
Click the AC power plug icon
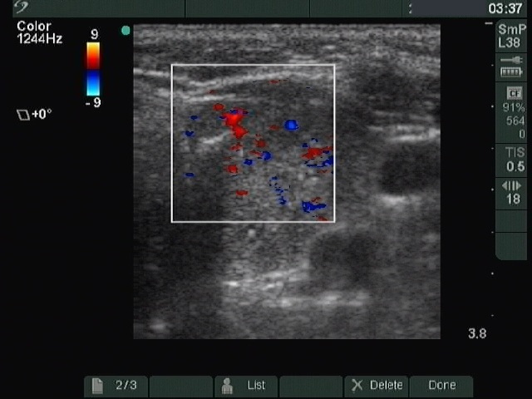pyautogui.click(x=511, y=61)
